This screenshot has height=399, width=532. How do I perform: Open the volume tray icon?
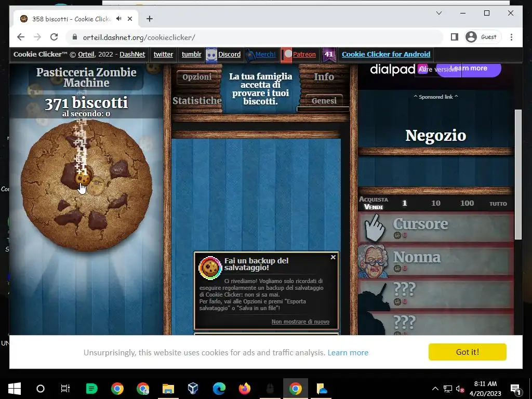tap(460, 389)
